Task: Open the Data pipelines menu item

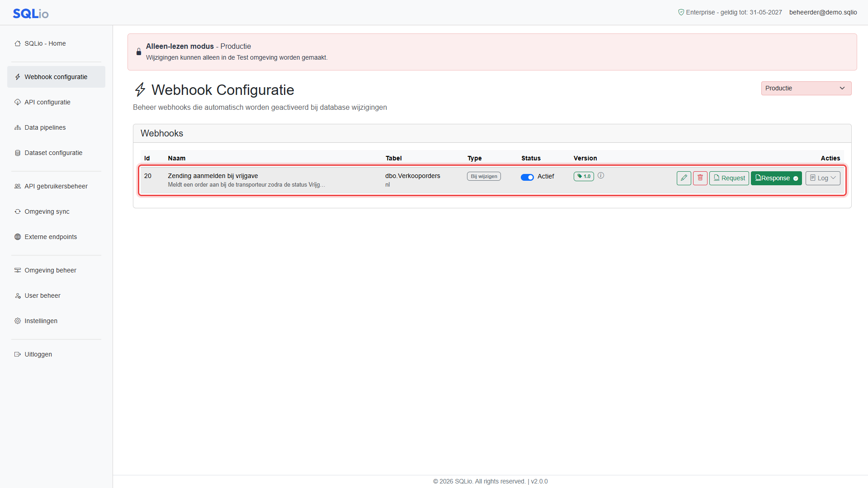Action: click(56, 128)
